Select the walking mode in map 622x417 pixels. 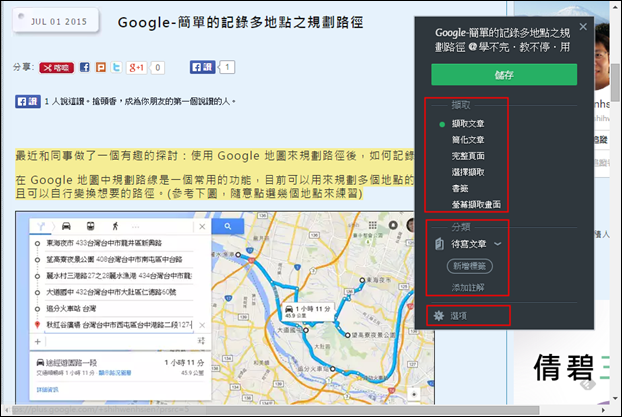point(115,226)
